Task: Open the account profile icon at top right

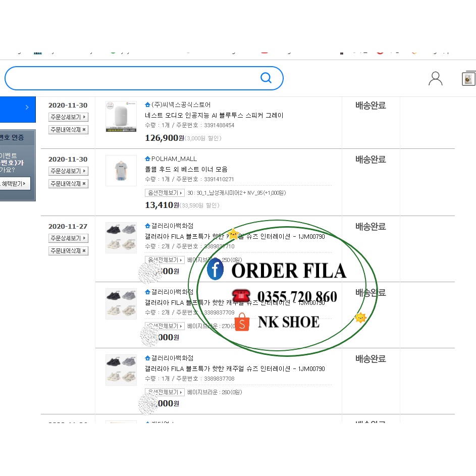Action: (x=435, y=78)
